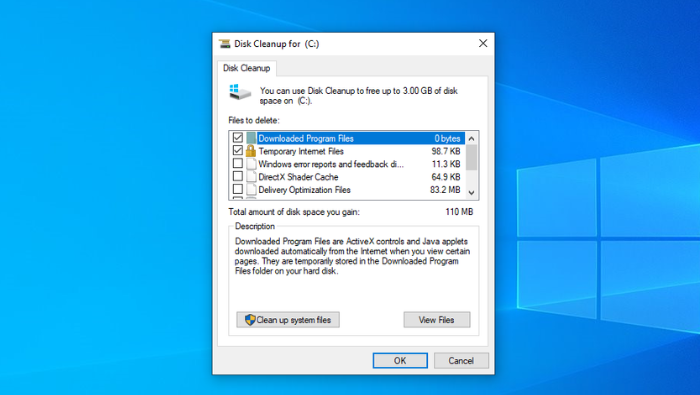Uncheck the Temporary Internet Files checkbox
Screen dimensions: 700x395
(238, 151)
